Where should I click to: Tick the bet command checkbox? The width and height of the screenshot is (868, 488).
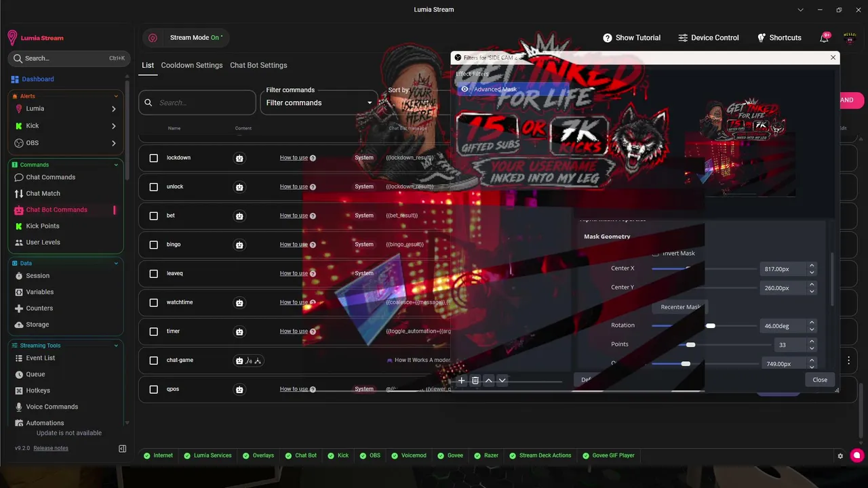[153, 216]
